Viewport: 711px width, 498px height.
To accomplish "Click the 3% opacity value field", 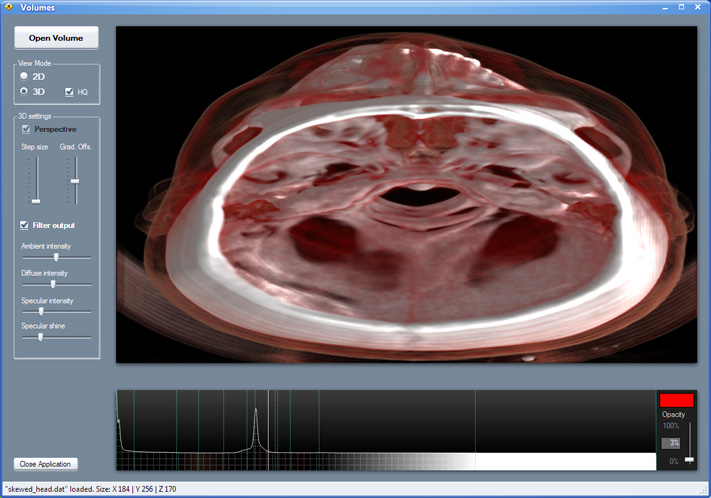I will click(x=671, y=442).
